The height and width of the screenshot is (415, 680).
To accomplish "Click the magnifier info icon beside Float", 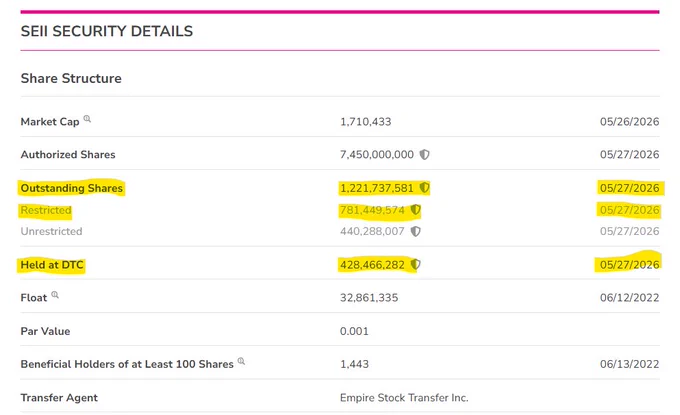I will (x=55, y=295).
